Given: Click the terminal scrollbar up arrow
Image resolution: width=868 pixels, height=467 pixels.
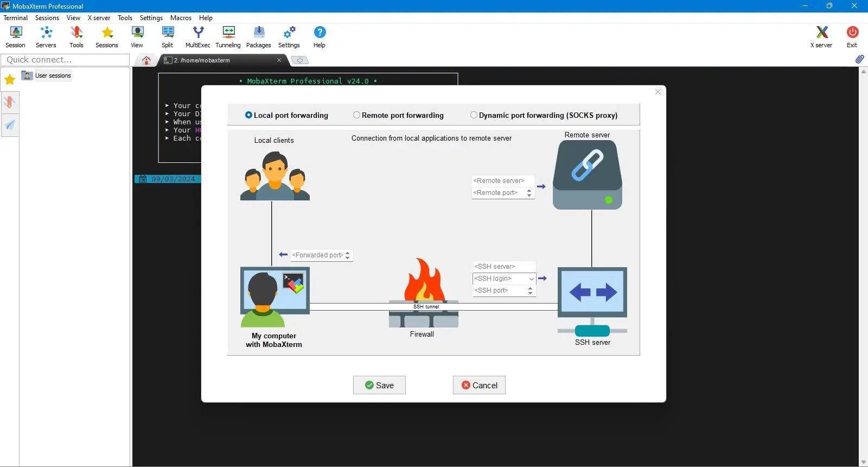Looking at the screenshot, I should click(864, 71).
